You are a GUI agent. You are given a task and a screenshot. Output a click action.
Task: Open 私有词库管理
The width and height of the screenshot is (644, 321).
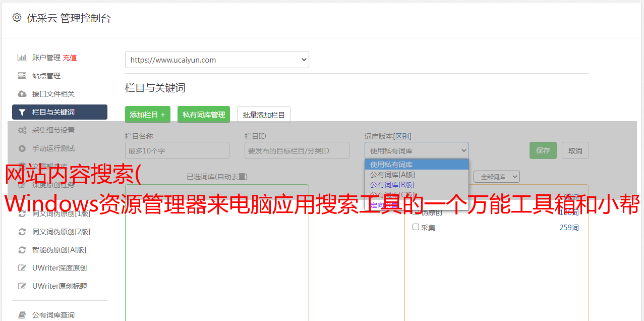coord(204,115)
